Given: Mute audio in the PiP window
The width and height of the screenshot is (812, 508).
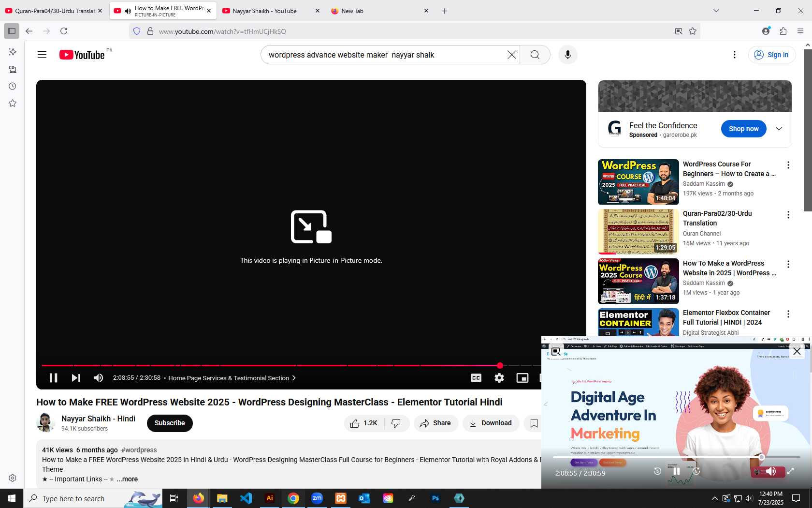Looking at the screenshot, I should coord(771,471).
